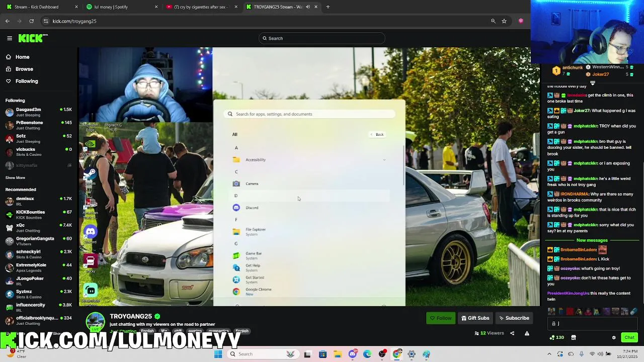Reload the Kick page
644x362 pixels.
pos(31,21)
